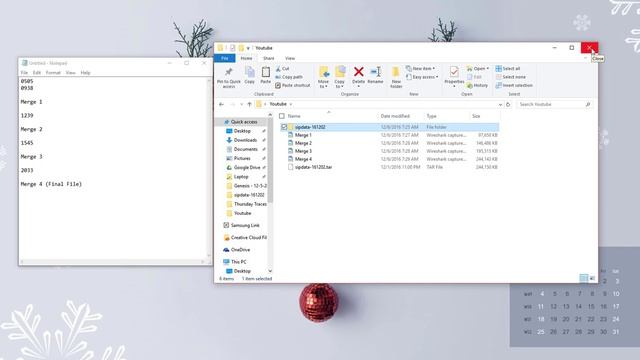This screenshot has width=640, height=360.
Task: Click Invert selection in ribbon
Action: (514, 85)
